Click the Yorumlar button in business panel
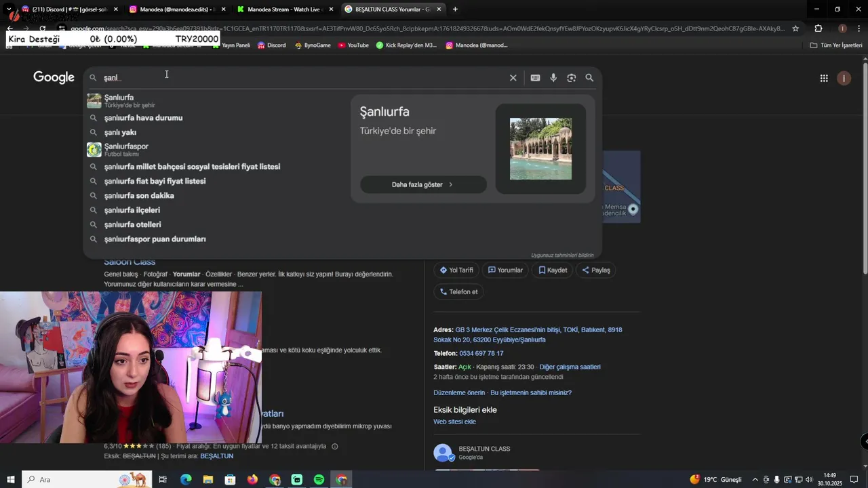 coord(505,270)
